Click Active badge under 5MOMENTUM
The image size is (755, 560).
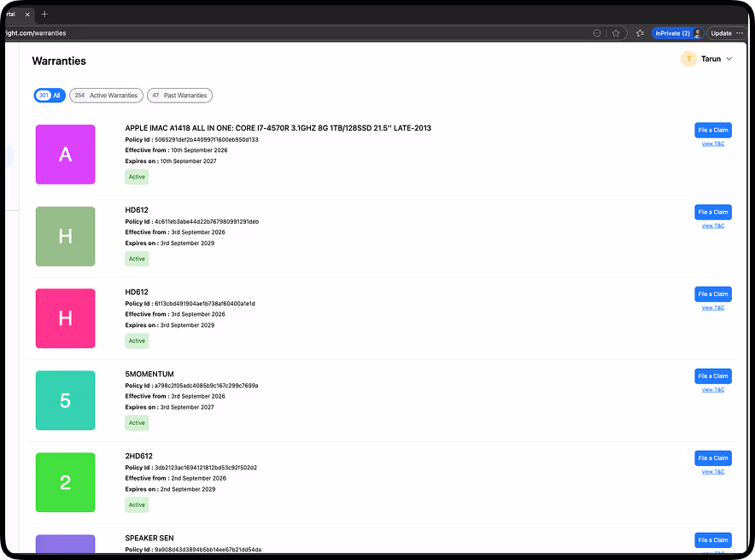[x=137, y=423]
